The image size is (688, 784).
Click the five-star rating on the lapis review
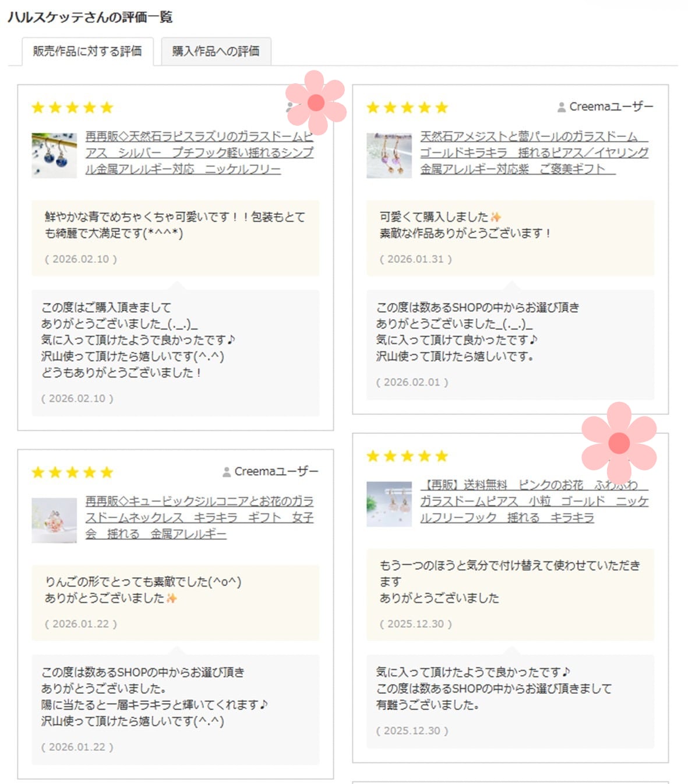click(x=72, y=107)
